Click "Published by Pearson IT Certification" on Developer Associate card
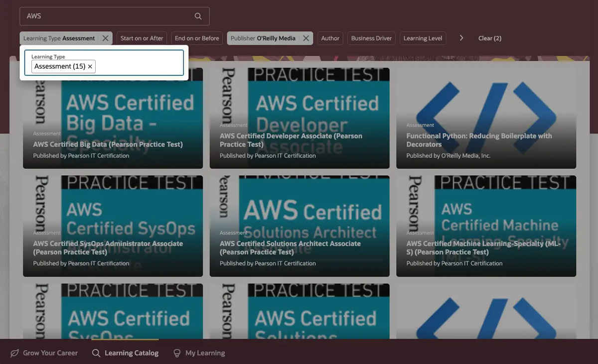This screenshot has height=364, width=598. 268,156
